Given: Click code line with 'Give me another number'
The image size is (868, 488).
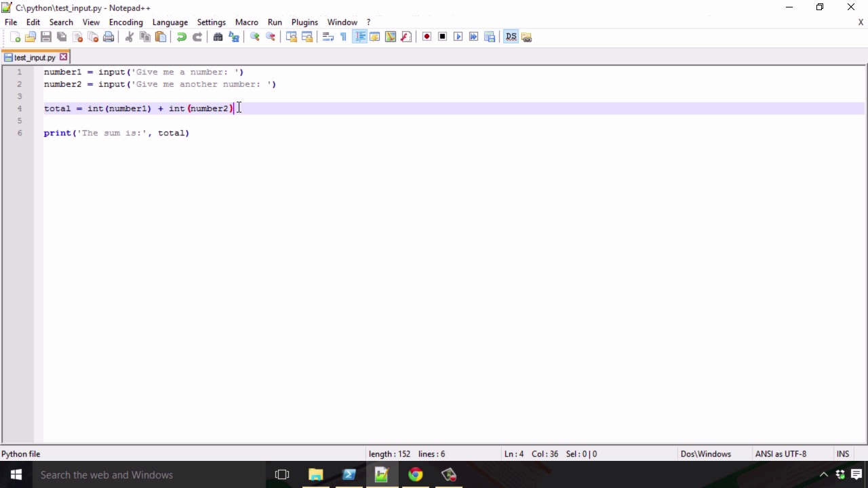Looking at the screenshot, I should pyautogui.click(x=160, y=84).
